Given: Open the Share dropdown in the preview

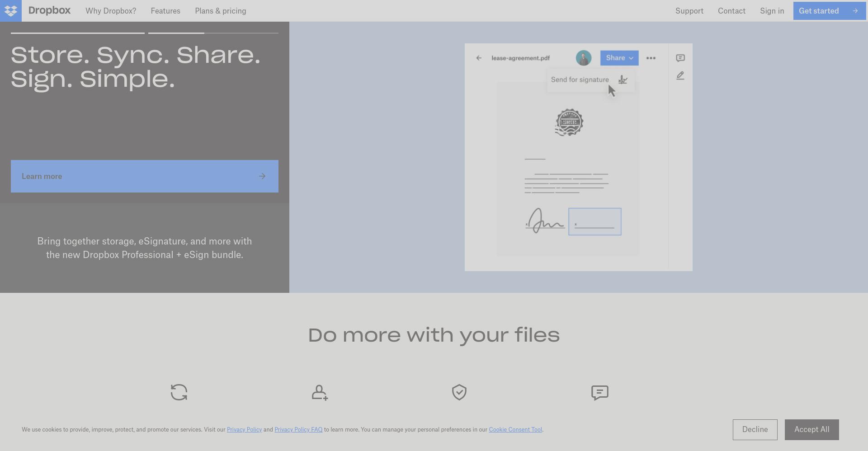Looking at the screenshot, I should coord(619,58).
